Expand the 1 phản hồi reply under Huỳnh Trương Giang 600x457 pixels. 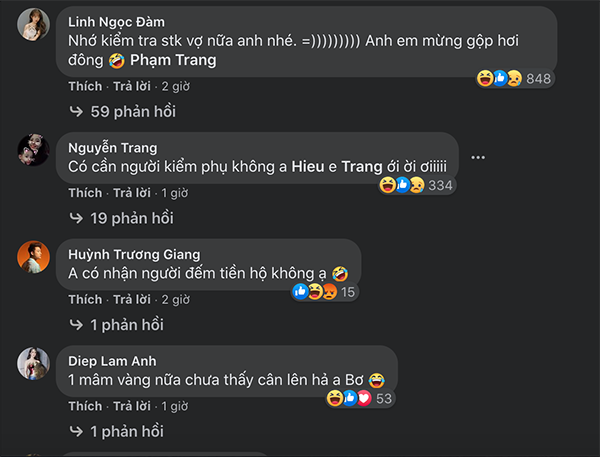(116, 324)
